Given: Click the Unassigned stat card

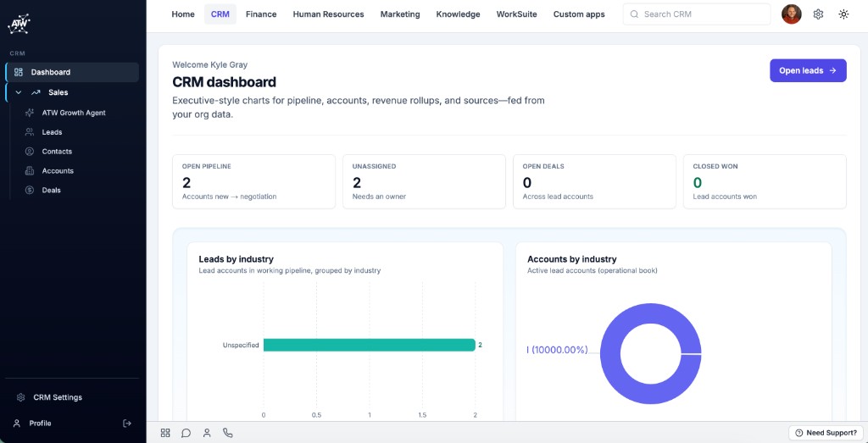Looking at the screenshot, I should (x=424, y=181).
